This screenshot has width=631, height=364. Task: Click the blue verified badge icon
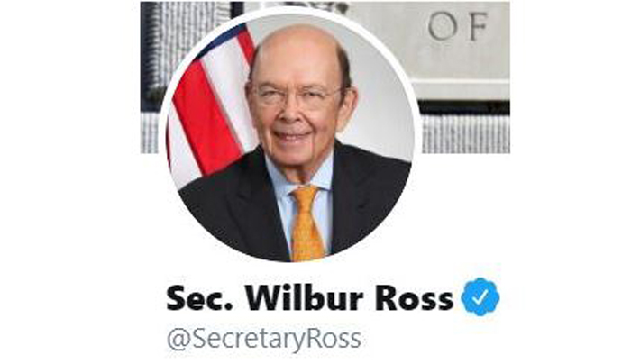(x=480, y=296)
